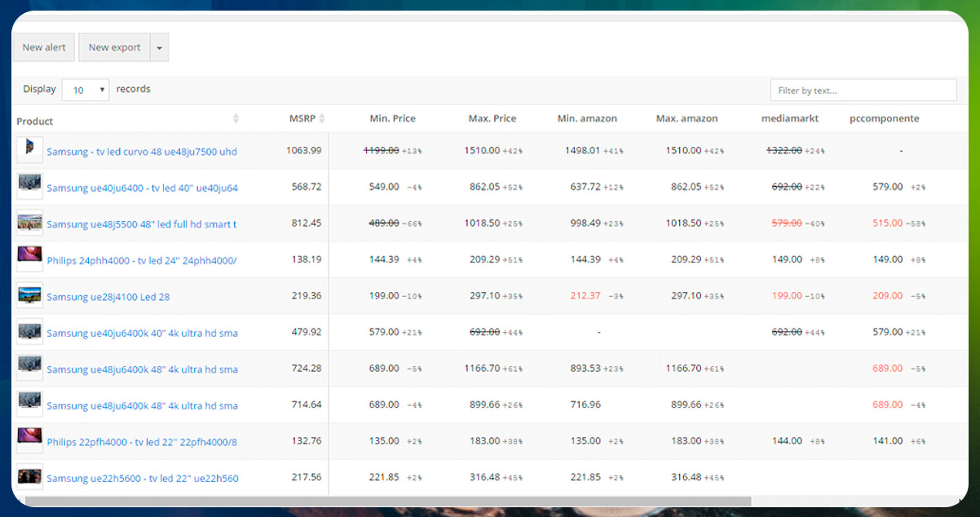Click Max. Price 899.66 value
The width and height of the screenshot is (980, 517).
tap(485, 404)
